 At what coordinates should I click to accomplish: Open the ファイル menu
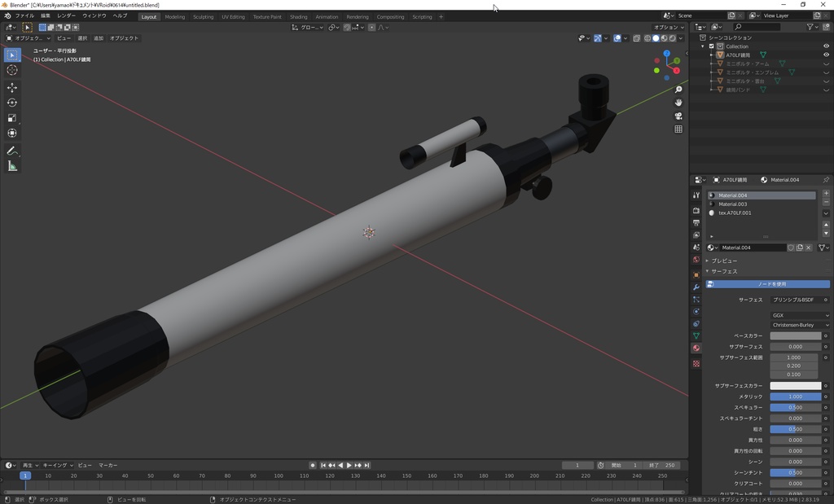[x=24, y=16]
